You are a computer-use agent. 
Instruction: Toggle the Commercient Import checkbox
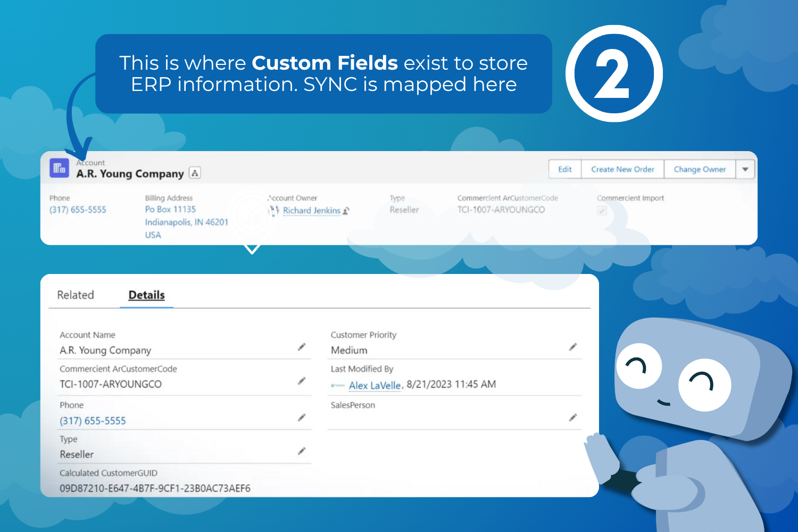(602, 211)
